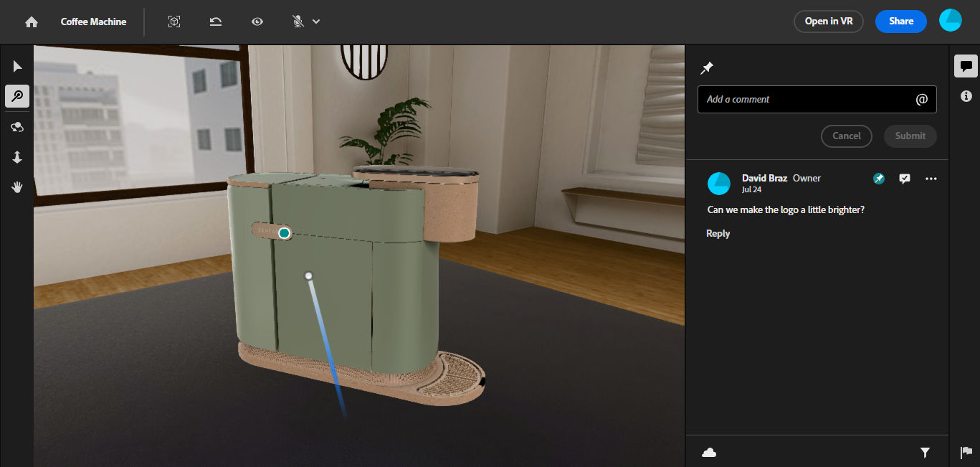Click the teal comment pin on coffee machine
The image size is (980, 467).
point(285,233)
